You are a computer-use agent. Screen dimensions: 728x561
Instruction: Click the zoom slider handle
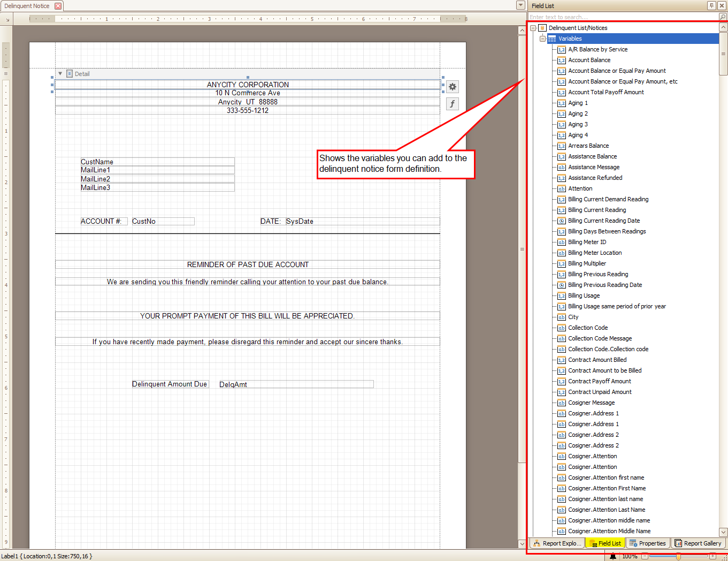click(x=678, y=557)
